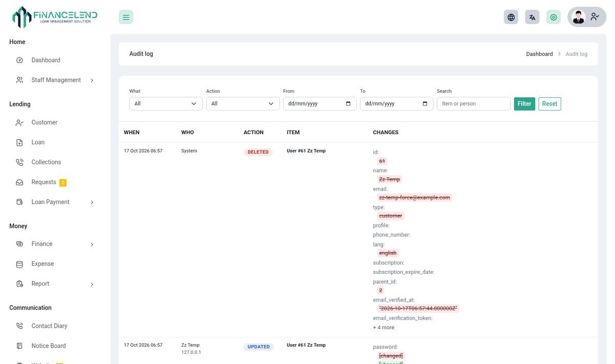
Task: Click the Loan Payment wallet icon
Action: 19,202
